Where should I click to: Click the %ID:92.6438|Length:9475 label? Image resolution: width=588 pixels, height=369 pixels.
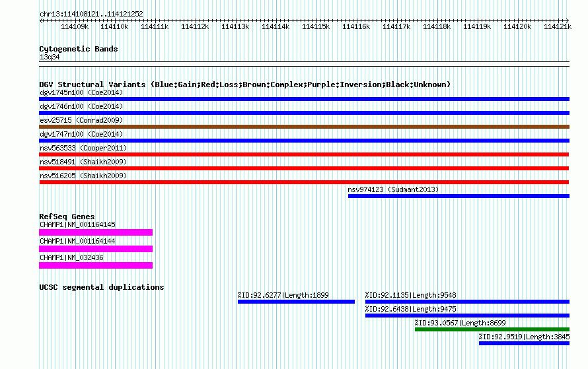tap(411, 309)
